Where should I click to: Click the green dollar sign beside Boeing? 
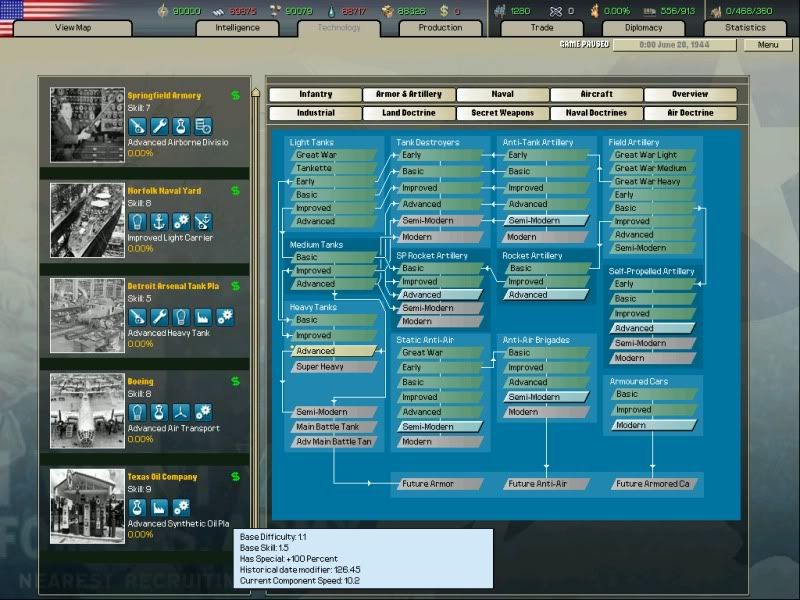(x=235, y=382)
